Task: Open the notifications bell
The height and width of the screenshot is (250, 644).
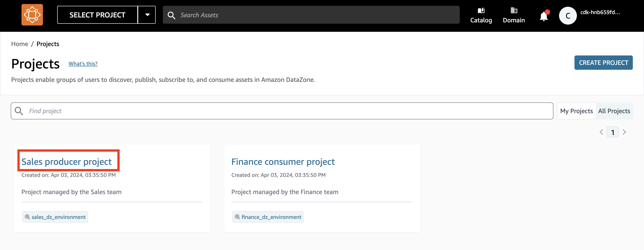Action: coord(544,17)
